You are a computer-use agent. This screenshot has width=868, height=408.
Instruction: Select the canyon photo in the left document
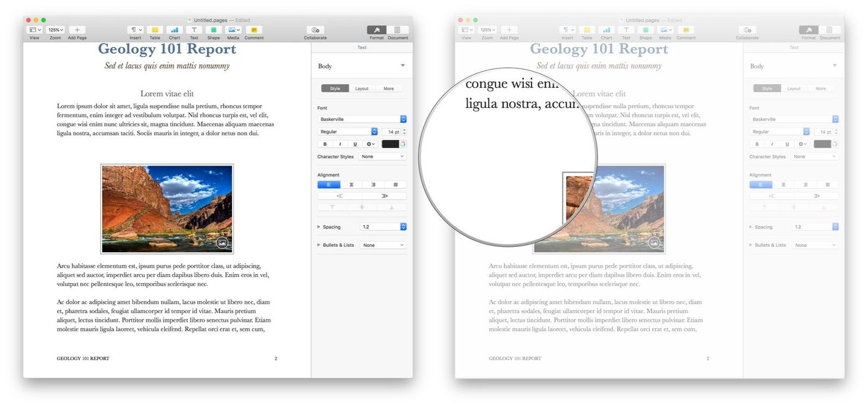167,209
